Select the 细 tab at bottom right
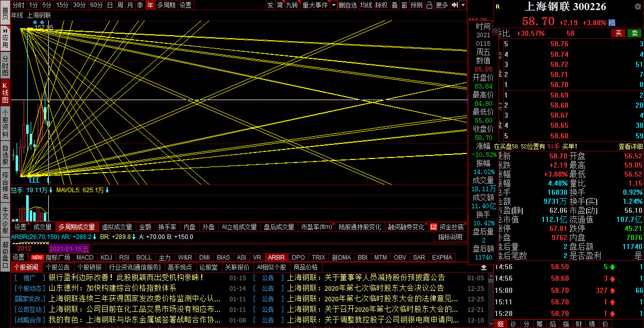Image resolution: width=644 pixels, height=328 pixels. tap(500, 323)
